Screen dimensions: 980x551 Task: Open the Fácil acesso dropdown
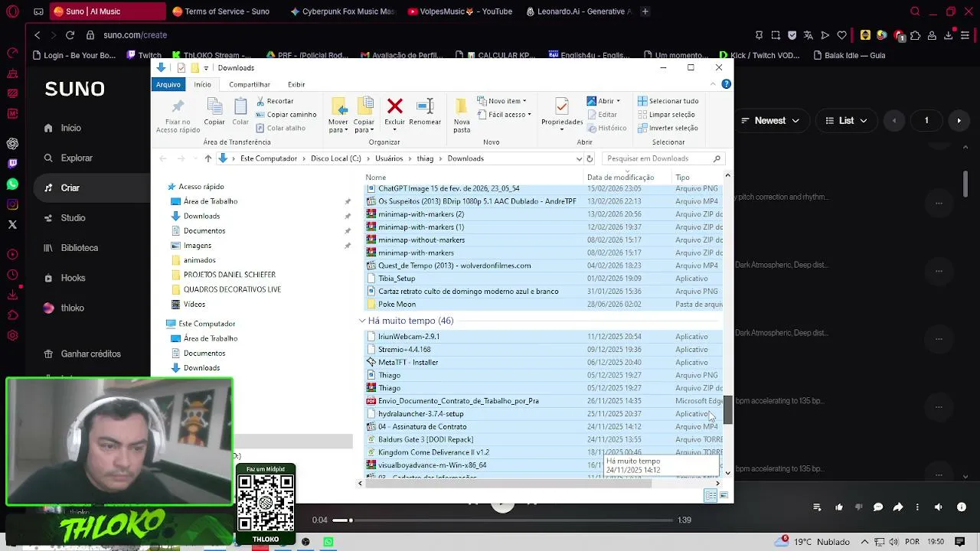click(x=503, y=115)
